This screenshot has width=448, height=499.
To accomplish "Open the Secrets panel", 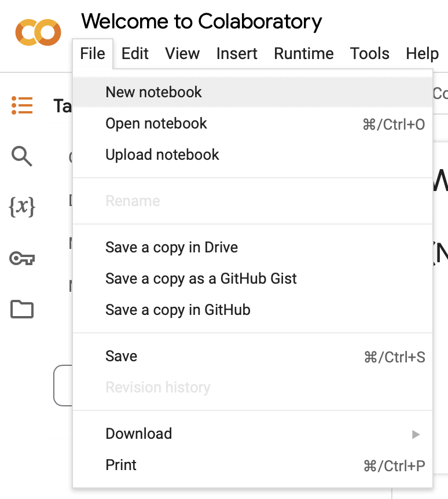I will coord(21,259).
